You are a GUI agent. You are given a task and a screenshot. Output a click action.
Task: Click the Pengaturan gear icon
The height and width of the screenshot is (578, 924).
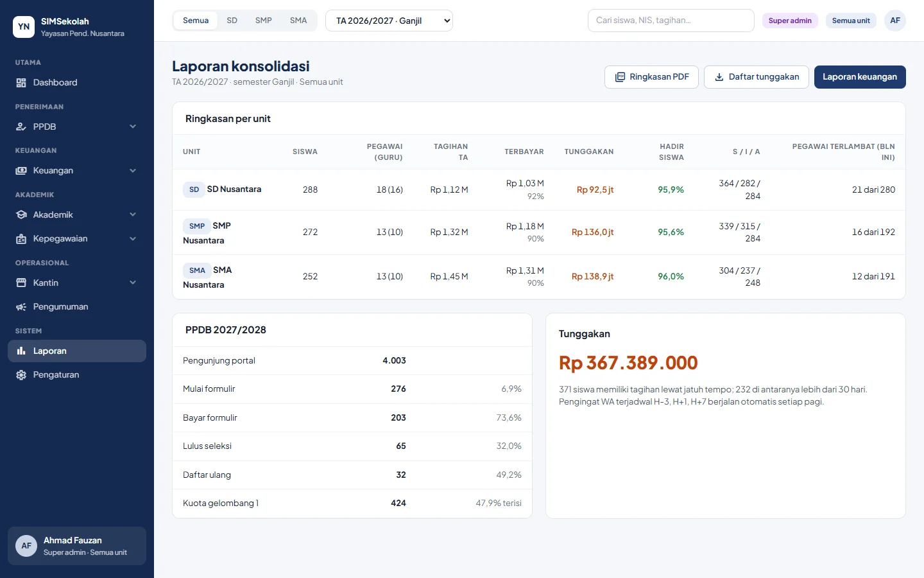click(x=21, y=375)
